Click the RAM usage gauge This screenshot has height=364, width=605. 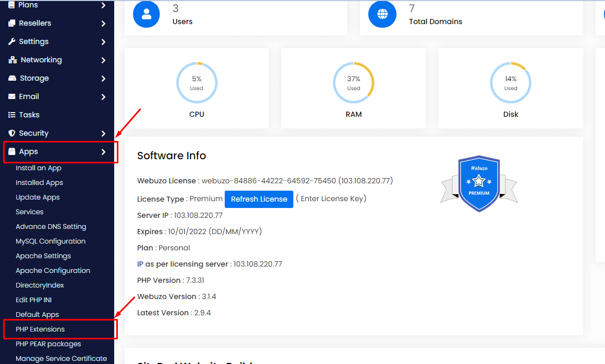click(354, 83)
